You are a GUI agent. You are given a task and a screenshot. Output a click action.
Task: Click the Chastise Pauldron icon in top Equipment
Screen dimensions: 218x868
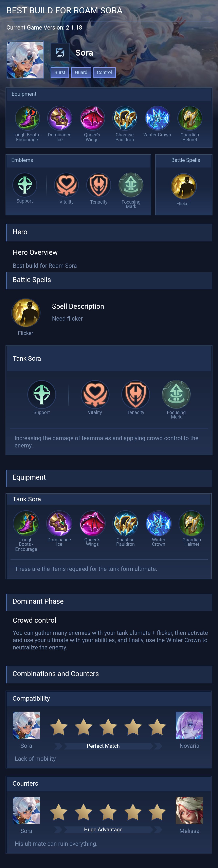pyautogui.click(x=125, y=118)
